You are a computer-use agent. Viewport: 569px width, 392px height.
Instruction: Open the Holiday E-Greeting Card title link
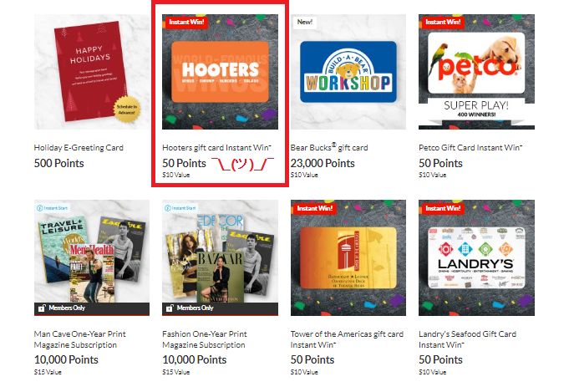click(x=79, y=148)
